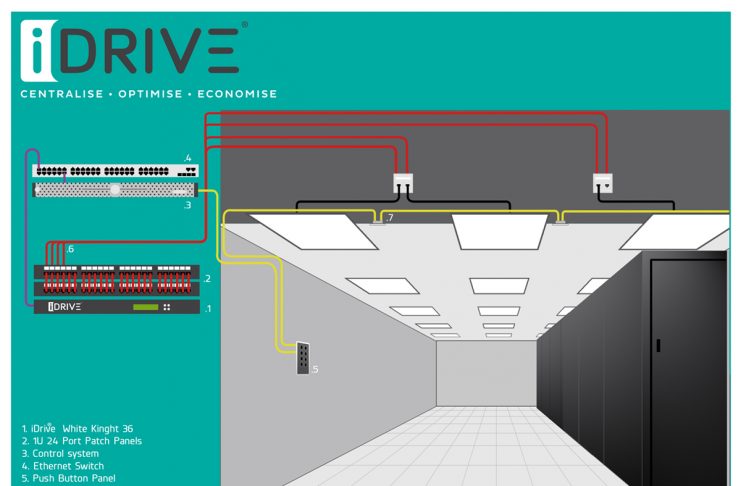This screenshot has width=741, height=486.
Task: Click legend entry '3. Control system'
Action: click(60, 453)
